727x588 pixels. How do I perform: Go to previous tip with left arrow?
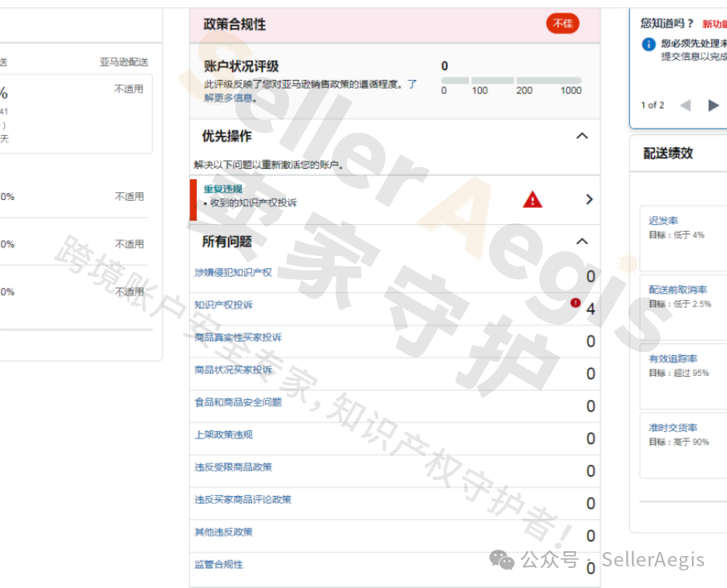(685, 105)
